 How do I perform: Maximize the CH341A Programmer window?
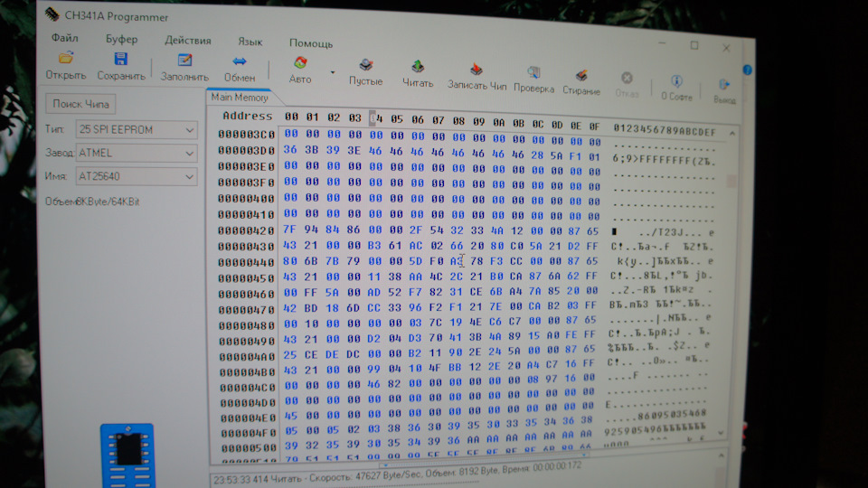(x=694, y=45)
